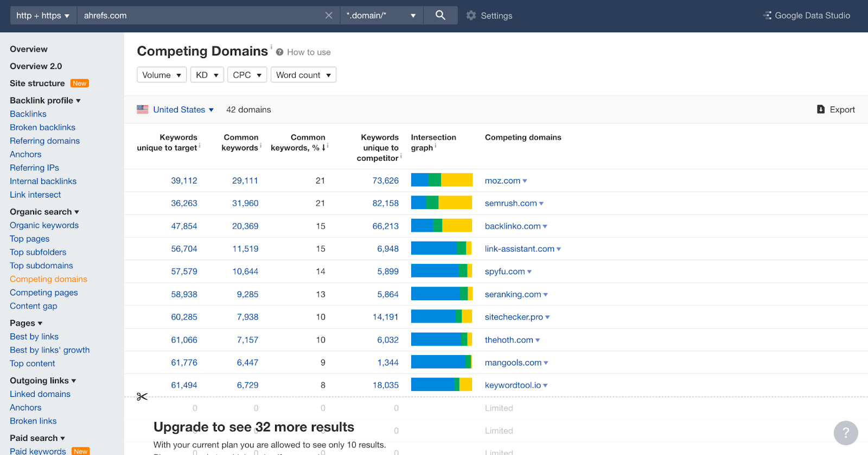Open the round help button bottom right

tap(845, 433)
